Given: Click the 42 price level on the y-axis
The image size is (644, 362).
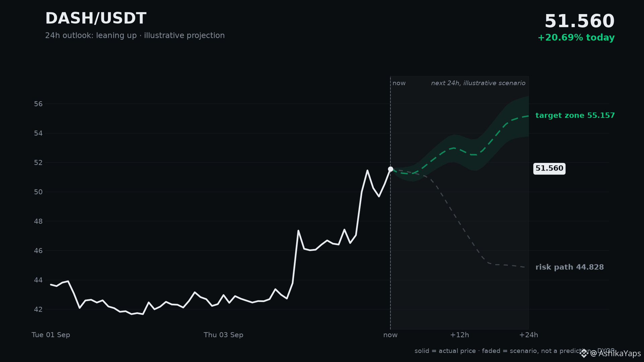Looking at the screenshot, I should (38, 309).
